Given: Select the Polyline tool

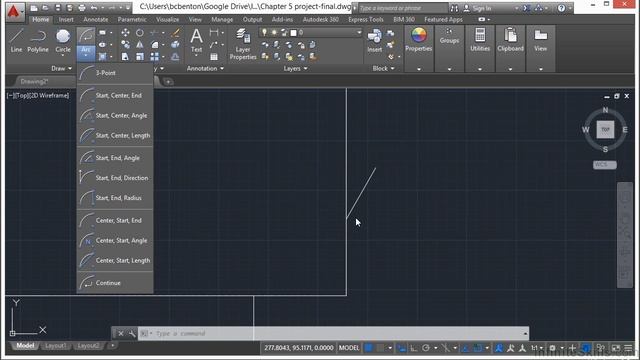Looking at the screenshot, I should 38,40.
